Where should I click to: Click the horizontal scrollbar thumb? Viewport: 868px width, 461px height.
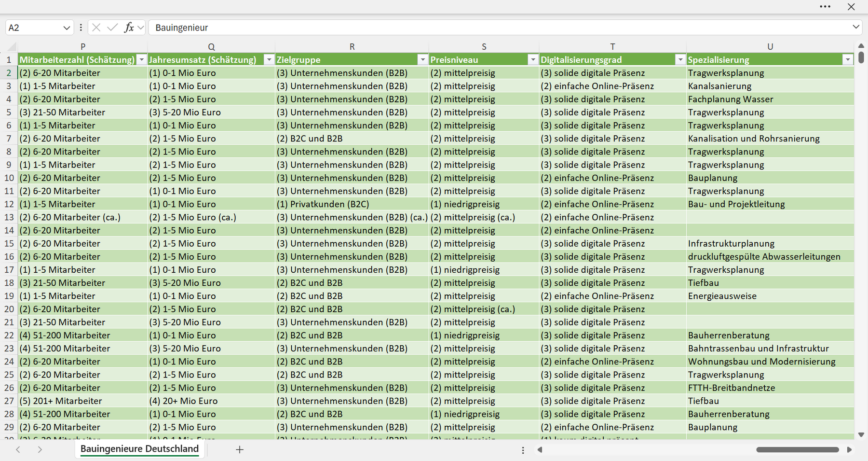pos(798,450)
